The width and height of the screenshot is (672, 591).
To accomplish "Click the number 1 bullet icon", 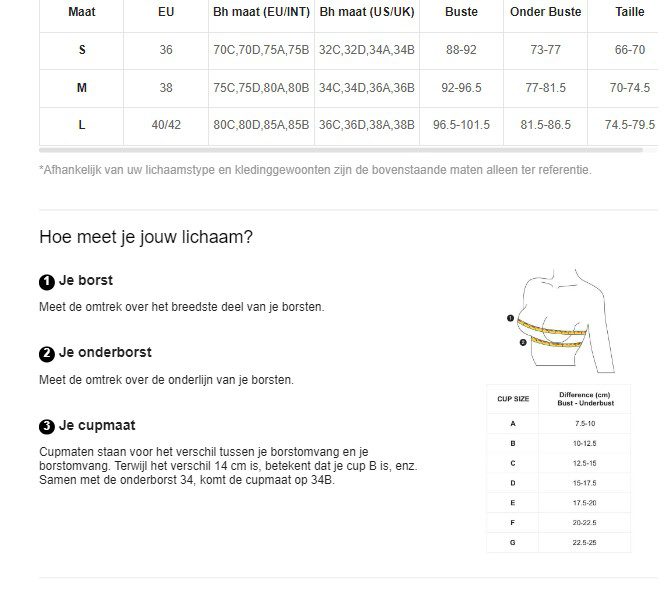I will coord(47,282).
